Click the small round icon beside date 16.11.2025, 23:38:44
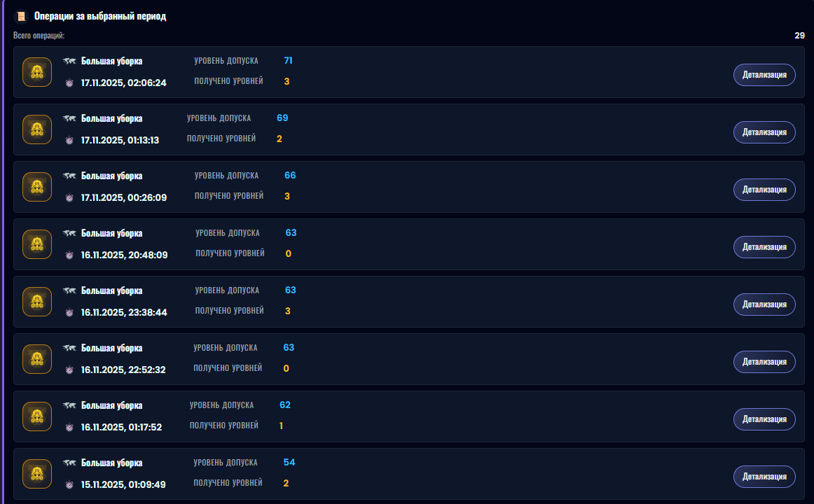This screenshot has height=504, width=814. [x=69, y=312]
